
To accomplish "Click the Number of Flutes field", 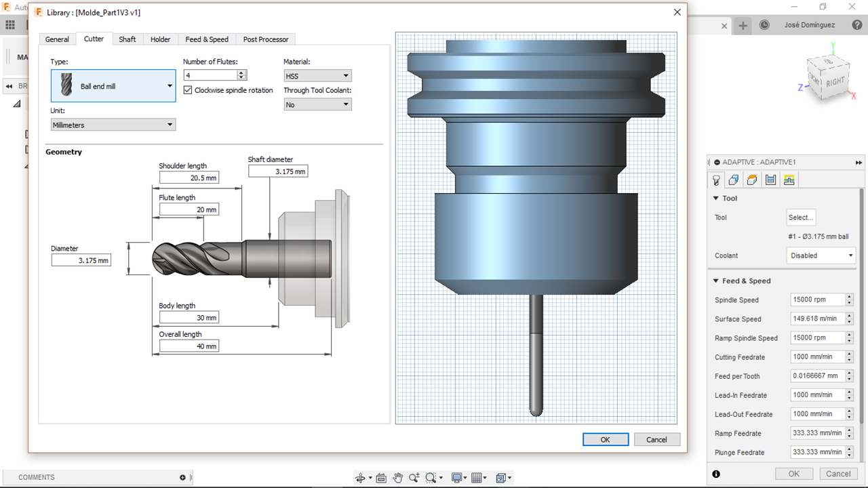I will (211, 75).
